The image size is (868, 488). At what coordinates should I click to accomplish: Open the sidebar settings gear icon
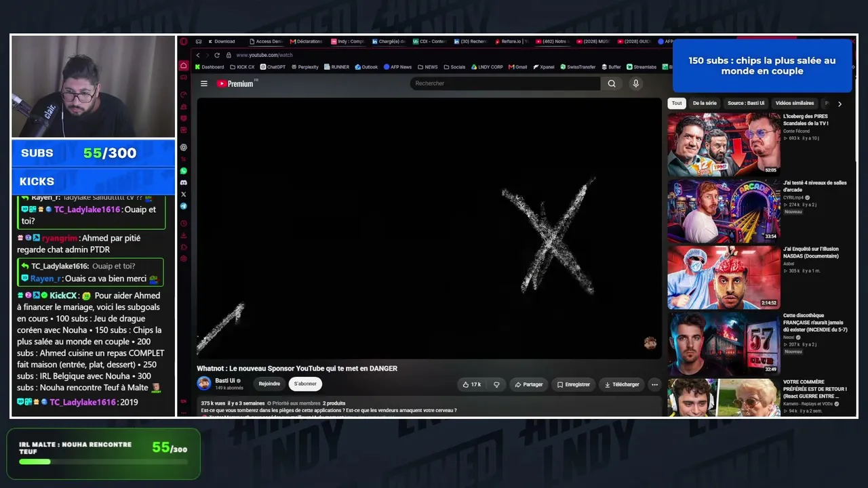pyautogui.click(x=183, y=259)
